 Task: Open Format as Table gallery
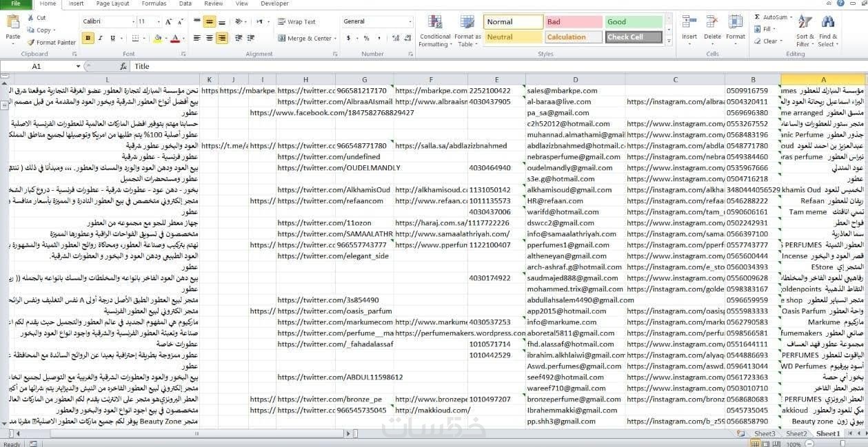coord(467,31)
